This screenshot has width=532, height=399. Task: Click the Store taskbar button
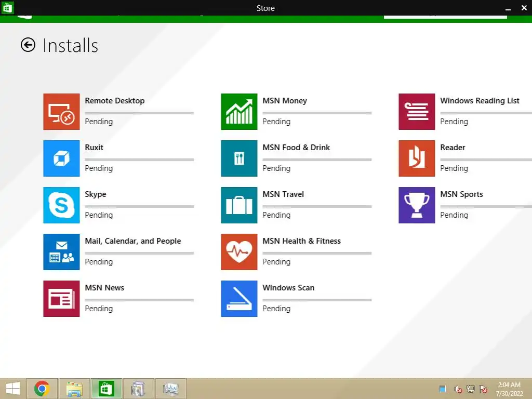[x=106, y=389]
